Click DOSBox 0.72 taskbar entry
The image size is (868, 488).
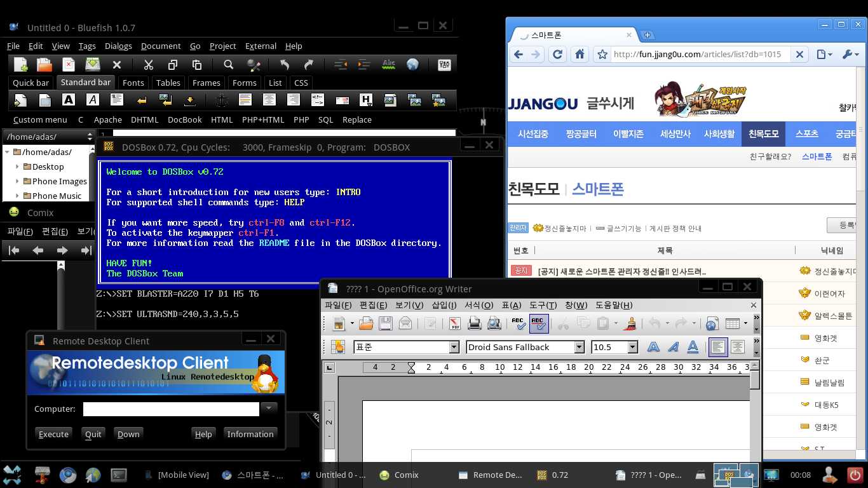tap(553, 475)
